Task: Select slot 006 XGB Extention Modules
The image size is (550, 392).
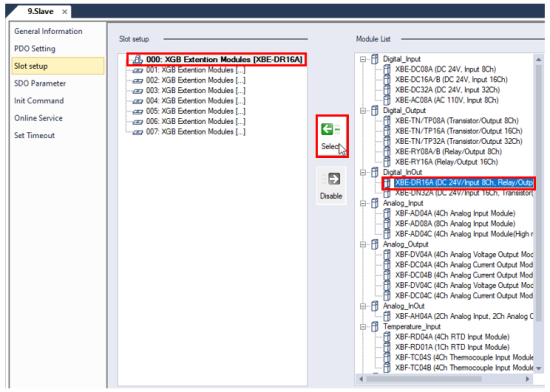Action: coord(196,121)
